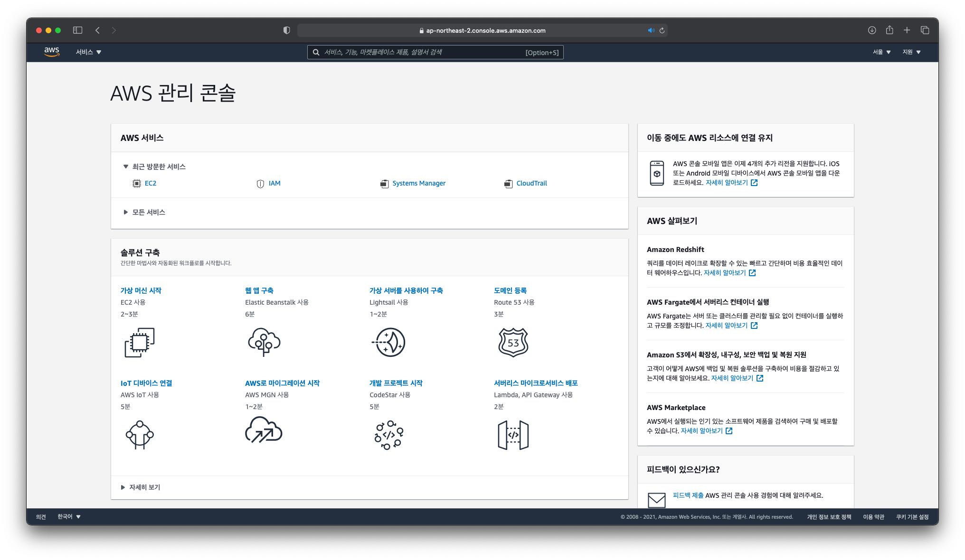Image resolution: width=965 pixels, height=560 pixels.
Task: Click the EC2 chip icon in recent services
Action: point(137,183)
